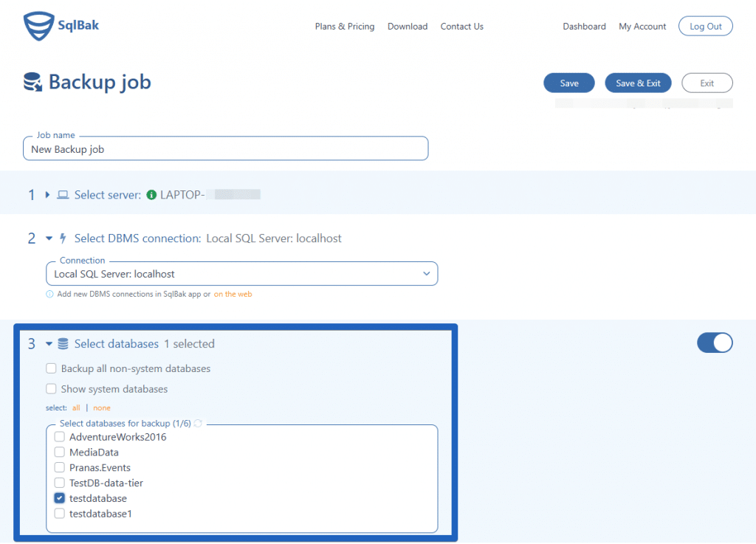Enable Backup all non-system databases checkbox
This screenshot has width=756, height=544.
[51, 368]
